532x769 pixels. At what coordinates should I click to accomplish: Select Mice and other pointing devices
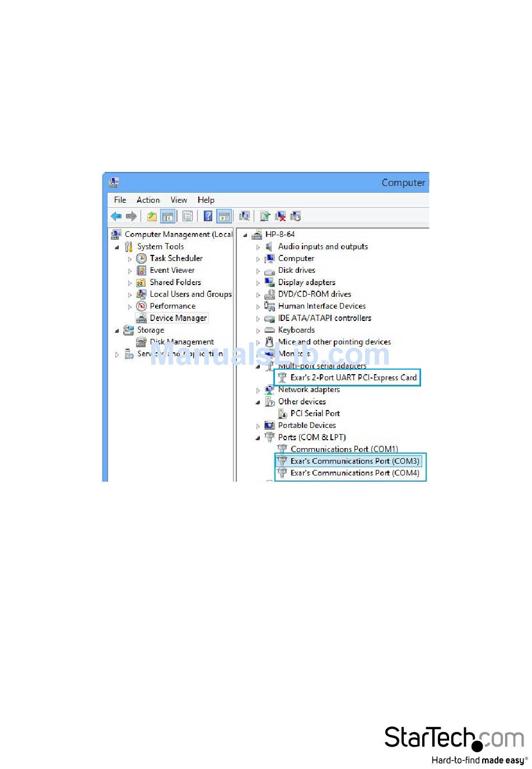[x=334, y=342]
